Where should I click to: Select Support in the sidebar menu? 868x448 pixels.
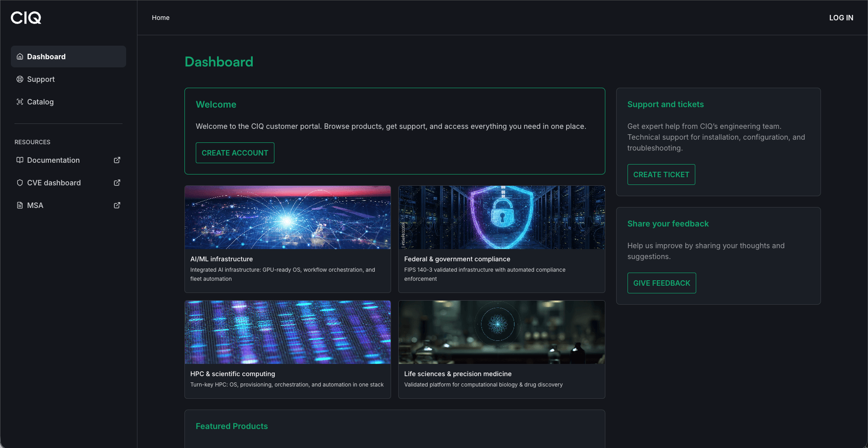41,79
